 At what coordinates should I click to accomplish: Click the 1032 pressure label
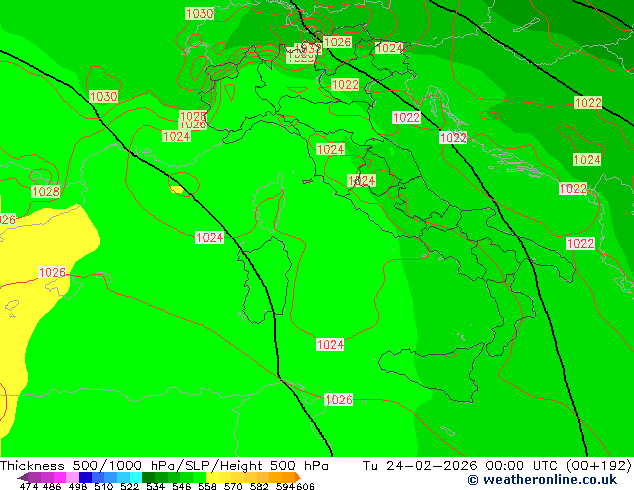[x=308, y=49]
